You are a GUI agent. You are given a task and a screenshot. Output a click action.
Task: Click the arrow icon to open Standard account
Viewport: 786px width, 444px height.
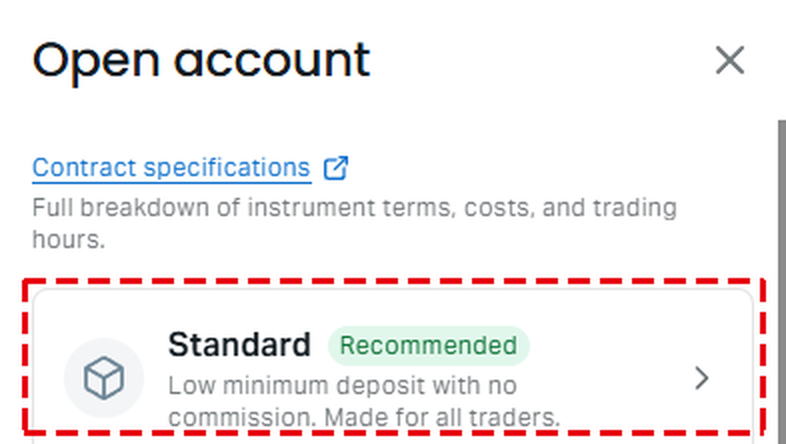pos(702,378)
